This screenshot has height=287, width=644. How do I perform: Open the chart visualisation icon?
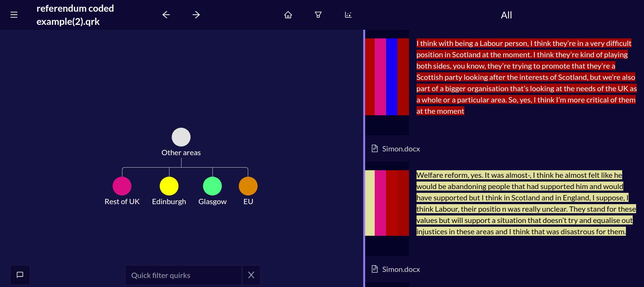point(348,15)
